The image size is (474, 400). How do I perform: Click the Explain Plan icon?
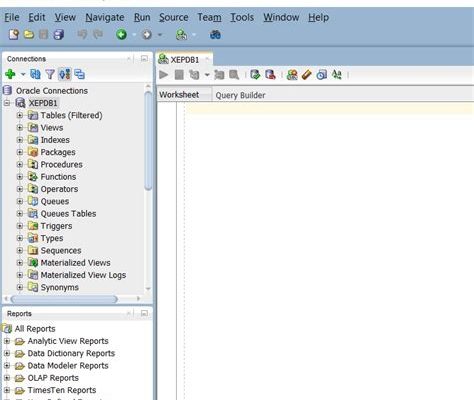click(194, 75)
